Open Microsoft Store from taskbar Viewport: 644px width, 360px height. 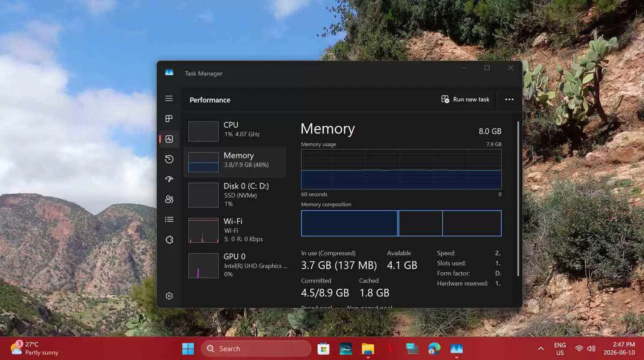pos(323,349)
